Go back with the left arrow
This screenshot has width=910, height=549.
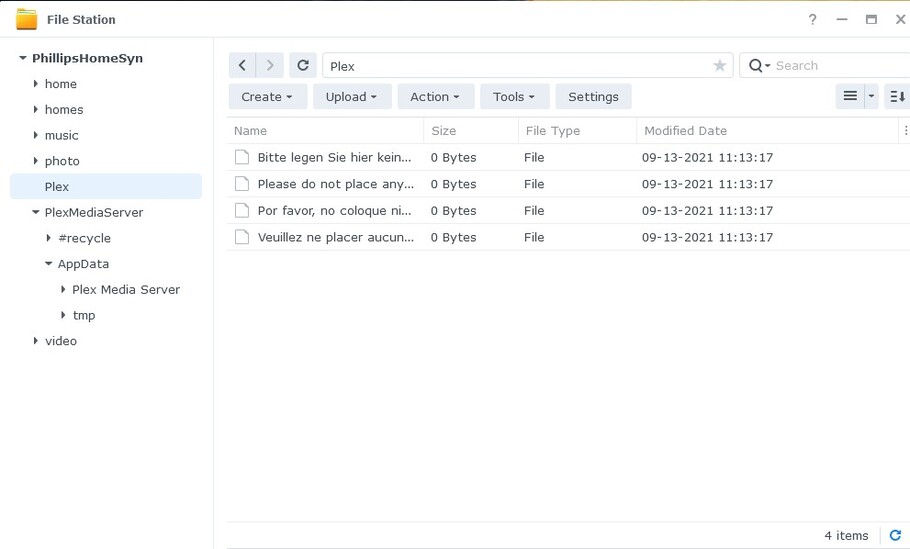[x=242, y=65]
